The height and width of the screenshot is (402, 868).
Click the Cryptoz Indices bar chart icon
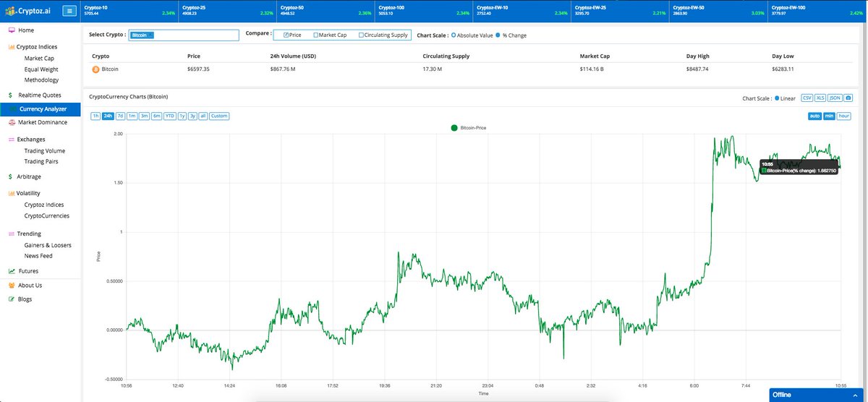[x=11, y=47]
